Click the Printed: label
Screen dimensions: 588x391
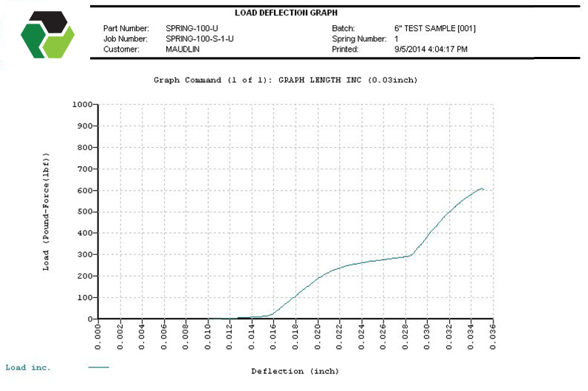(345, 50)
